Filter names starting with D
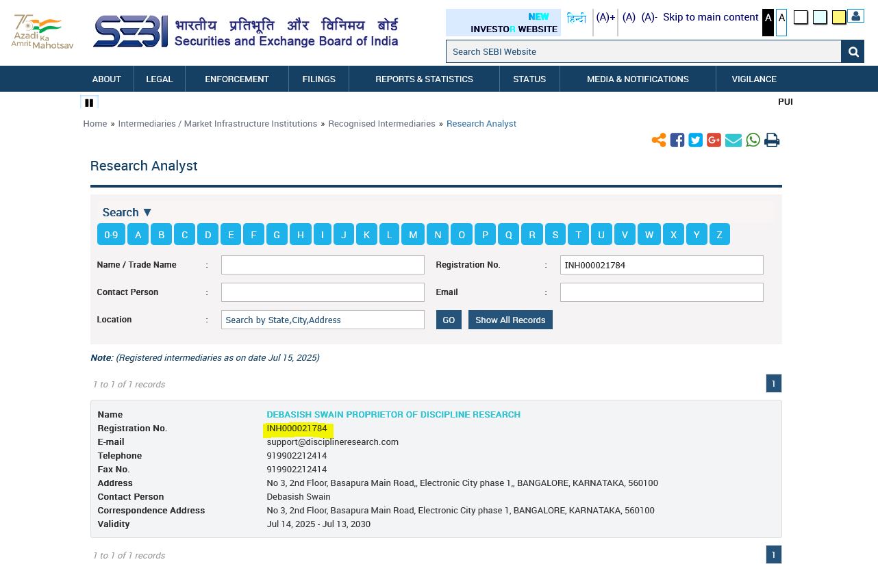This screenshot has width=878, height=588. [x=208, y=235]
